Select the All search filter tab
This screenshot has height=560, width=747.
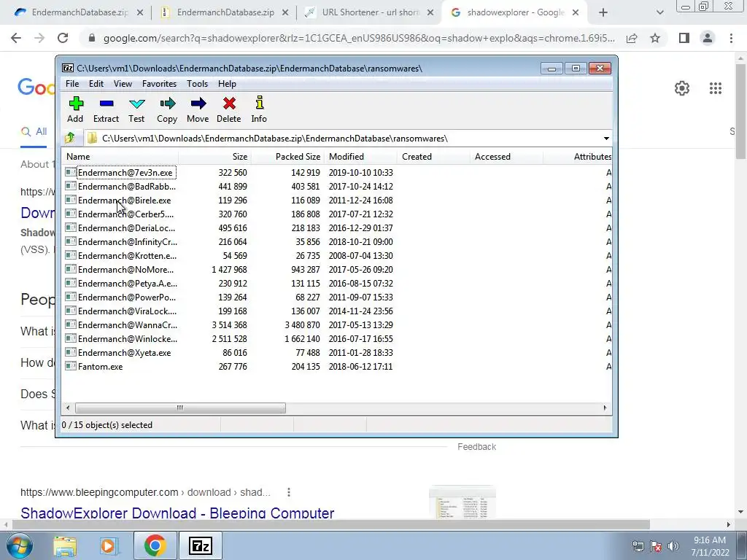coord(34,131)
